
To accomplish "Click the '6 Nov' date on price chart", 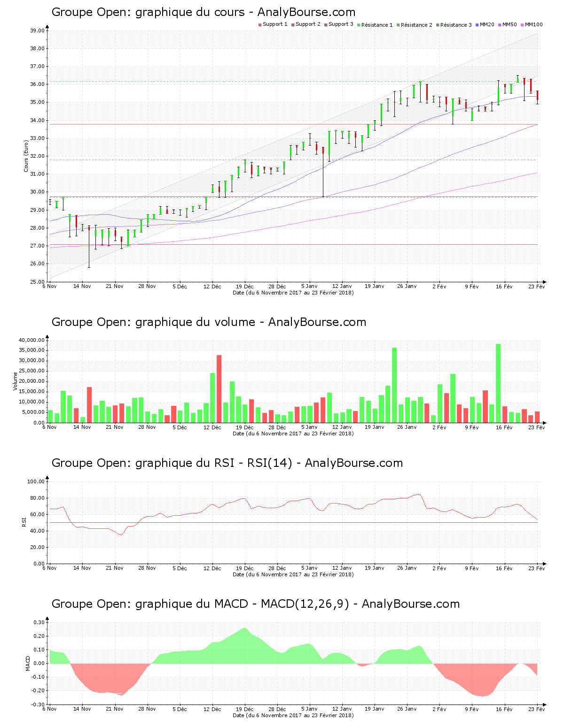I will (50, 287).
